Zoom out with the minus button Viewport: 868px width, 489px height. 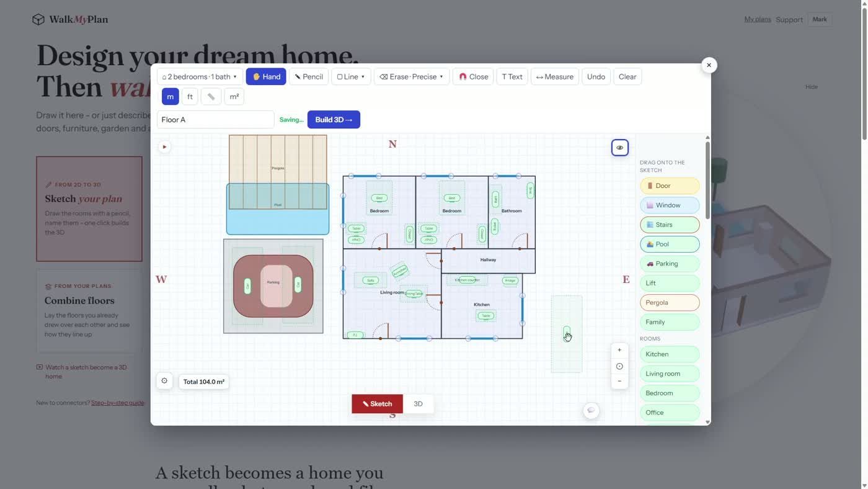click(619, 381)
